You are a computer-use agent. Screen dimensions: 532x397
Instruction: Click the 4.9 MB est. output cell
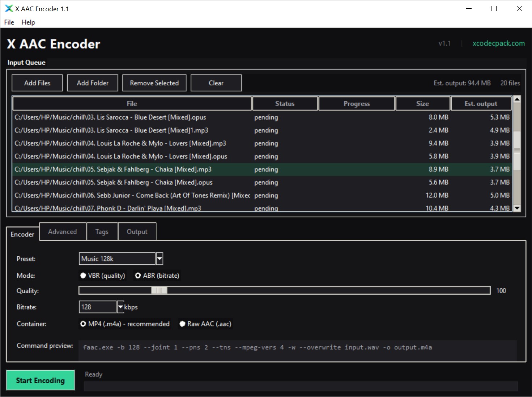(500, 130)
